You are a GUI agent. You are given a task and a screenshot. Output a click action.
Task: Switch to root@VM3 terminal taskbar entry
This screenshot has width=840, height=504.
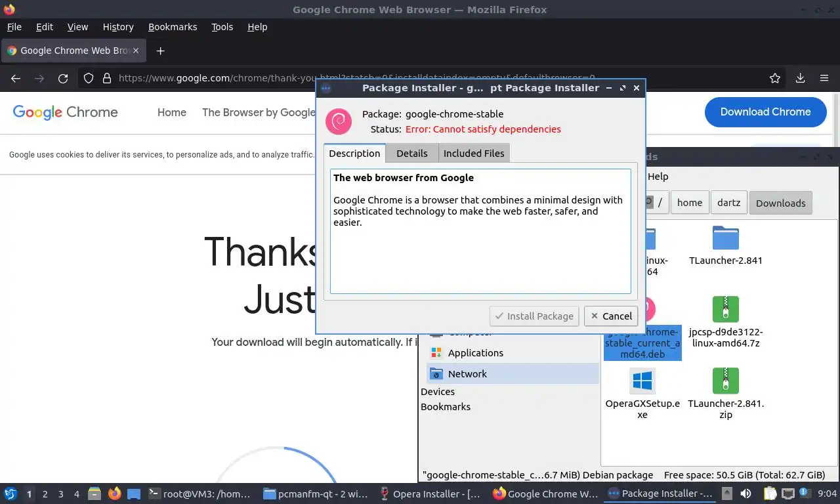tap(199, 493)
